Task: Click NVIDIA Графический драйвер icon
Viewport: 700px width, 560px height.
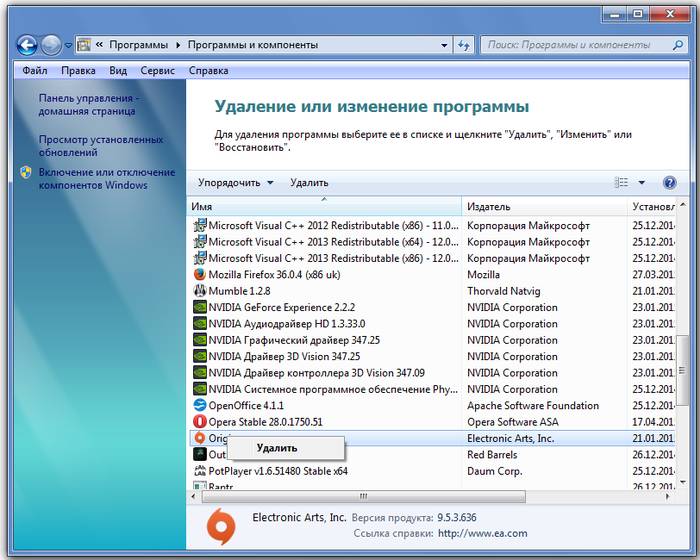Action: pos(200,340)
